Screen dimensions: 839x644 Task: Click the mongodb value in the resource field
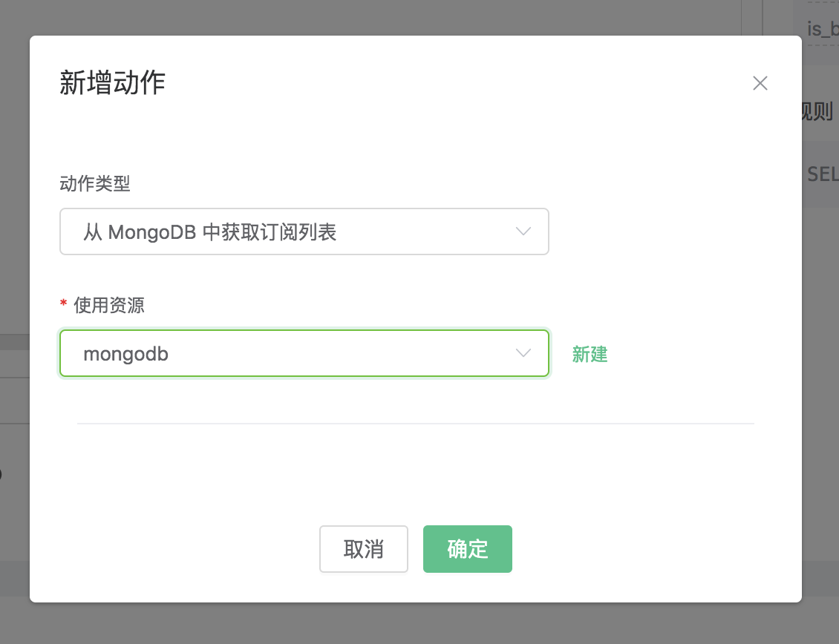click(x=126, y=354)
